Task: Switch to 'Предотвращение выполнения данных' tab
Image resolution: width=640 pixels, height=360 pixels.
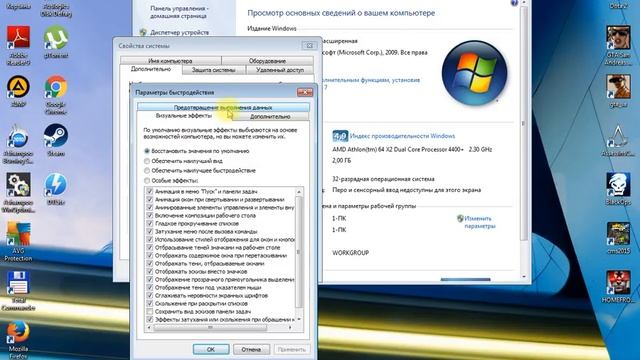Action: coord(223,107)
